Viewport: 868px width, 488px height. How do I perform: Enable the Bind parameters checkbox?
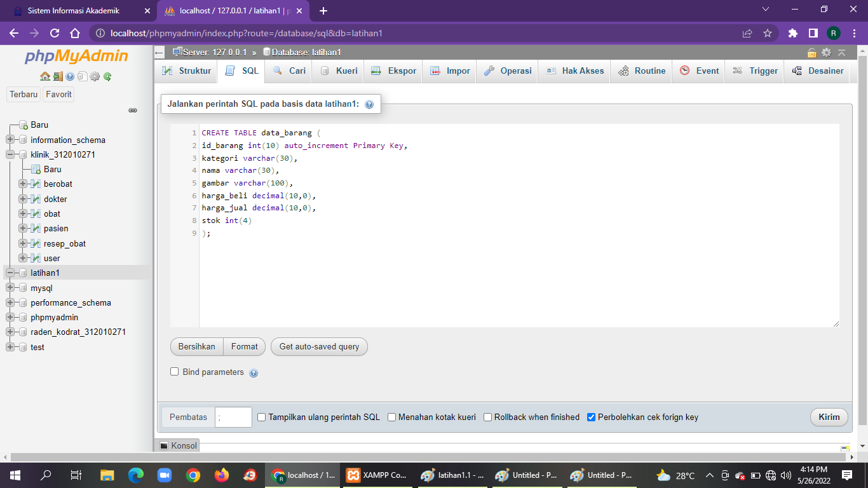175,372
